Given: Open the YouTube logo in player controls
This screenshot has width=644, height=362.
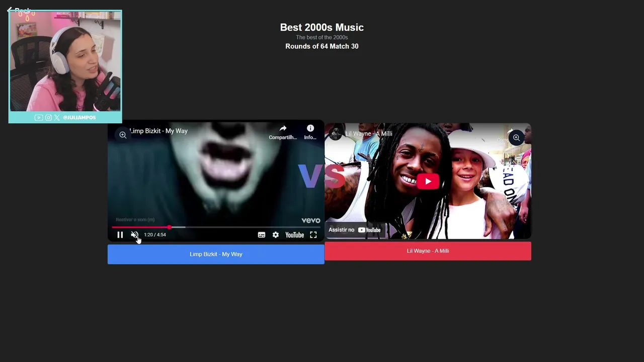Looking at the screenshot, I should pyautogui.click(x=294, y=235).
